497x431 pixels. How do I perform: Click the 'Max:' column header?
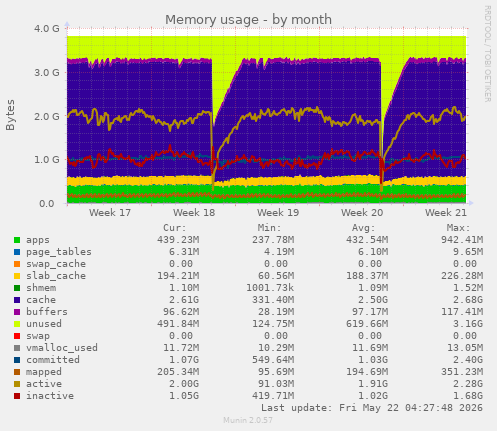[x=459, y=228]
